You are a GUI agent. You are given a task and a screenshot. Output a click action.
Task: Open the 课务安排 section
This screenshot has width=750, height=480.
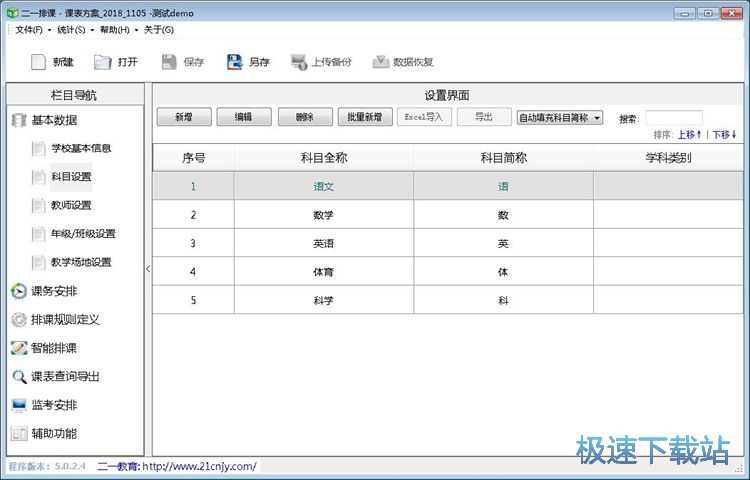[54, 291]
